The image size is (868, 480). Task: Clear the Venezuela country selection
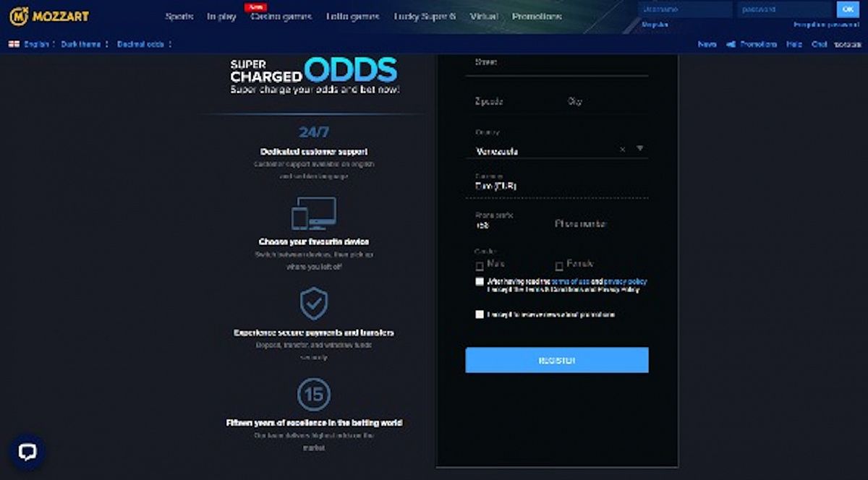pyautogui.click(x=622, y=150)
